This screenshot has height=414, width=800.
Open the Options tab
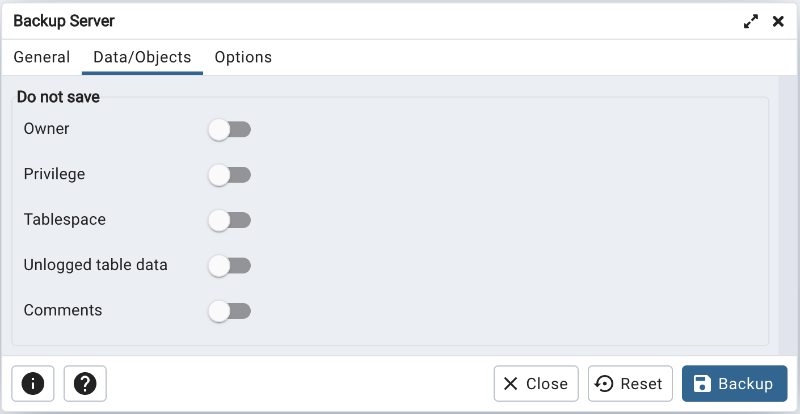pos(243,57)
